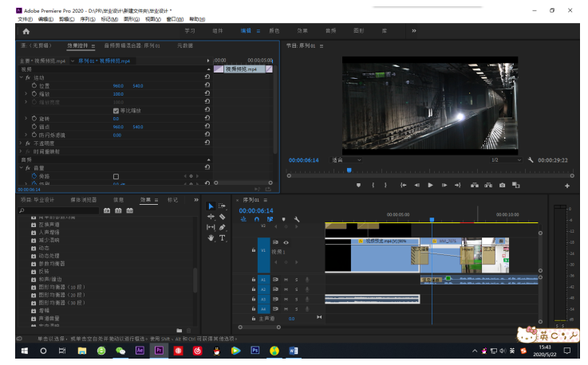This screenshot has width=588, height=365.
Task: Open Program Monitor settings wrench
Action: tap(531, 160)
